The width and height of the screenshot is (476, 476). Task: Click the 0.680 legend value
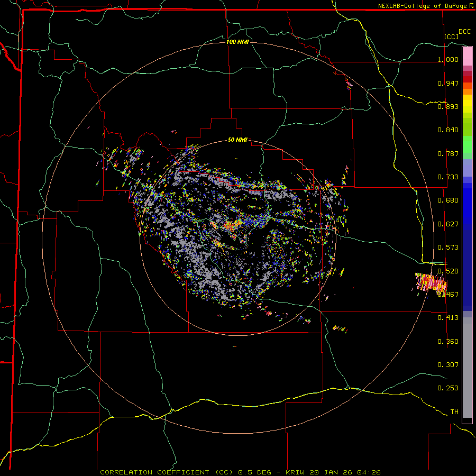click(x=448, y=200)
